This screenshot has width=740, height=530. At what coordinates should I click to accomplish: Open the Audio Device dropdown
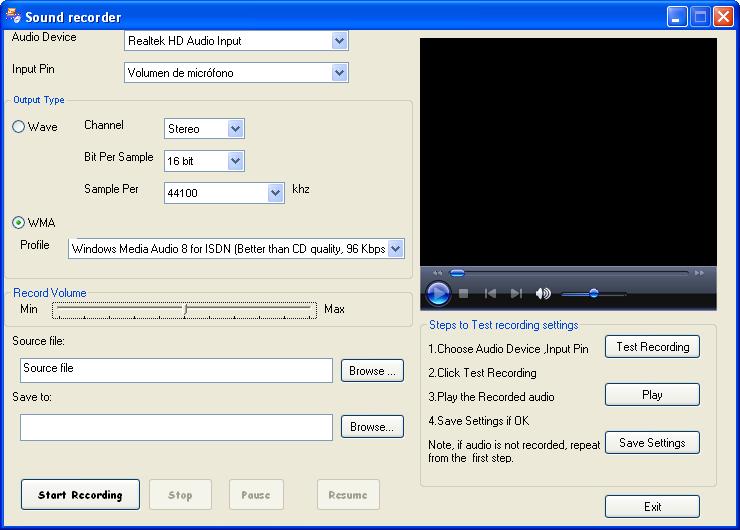[x=339, y=41]
